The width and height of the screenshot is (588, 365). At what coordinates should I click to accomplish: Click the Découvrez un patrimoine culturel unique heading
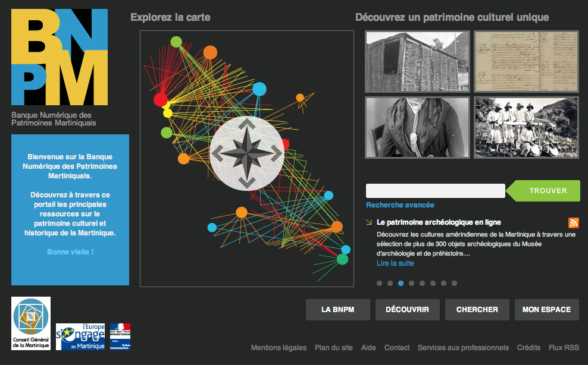(452, 17)
